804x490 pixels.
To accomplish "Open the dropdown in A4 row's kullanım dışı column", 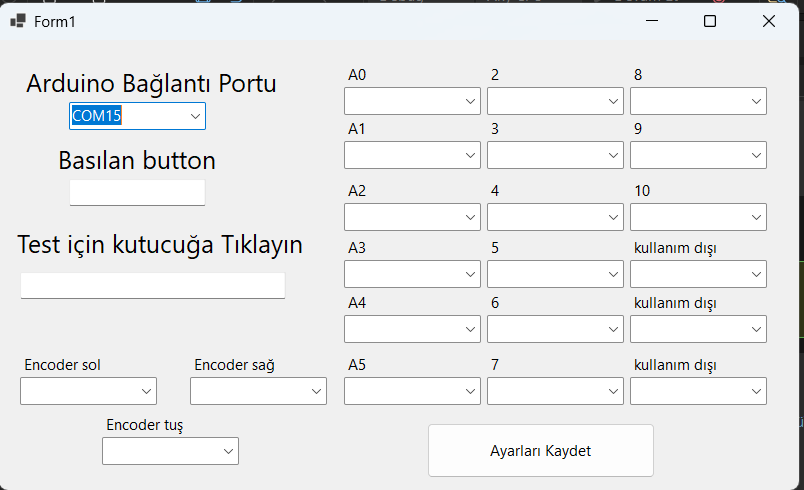I will click(x=698, y=329).
